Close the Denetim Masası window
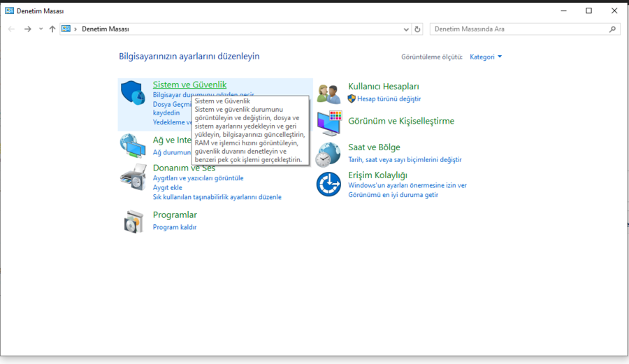The image size is (629, 364). tap(614, 10)
